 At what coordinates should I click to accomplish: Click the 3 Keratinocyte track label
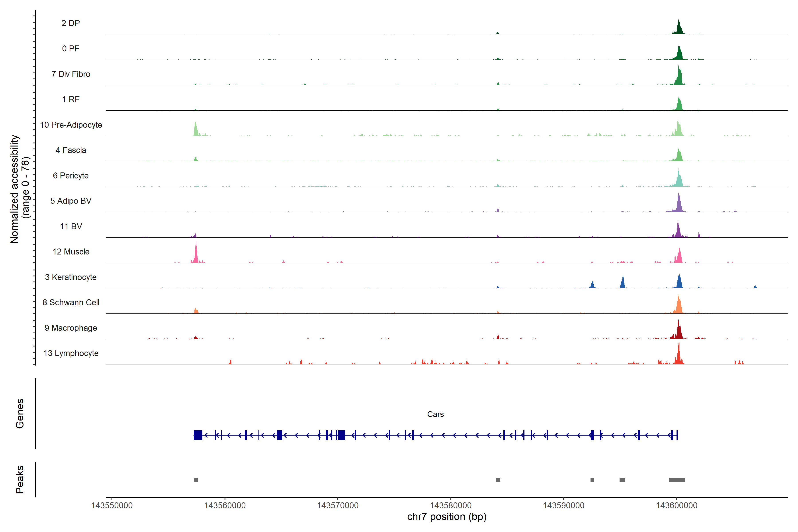point(70,277)
